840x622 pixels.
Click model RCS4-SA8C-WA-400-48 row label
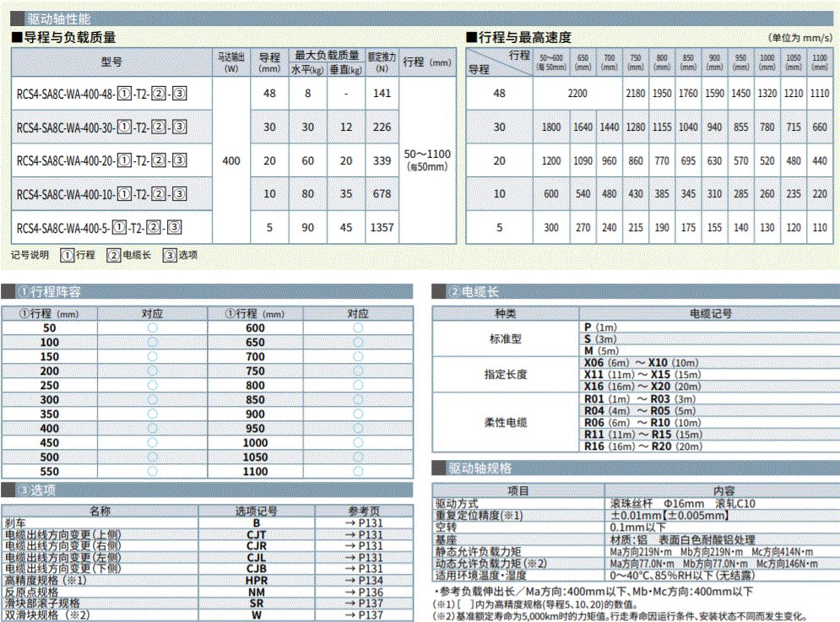(101, 94)
